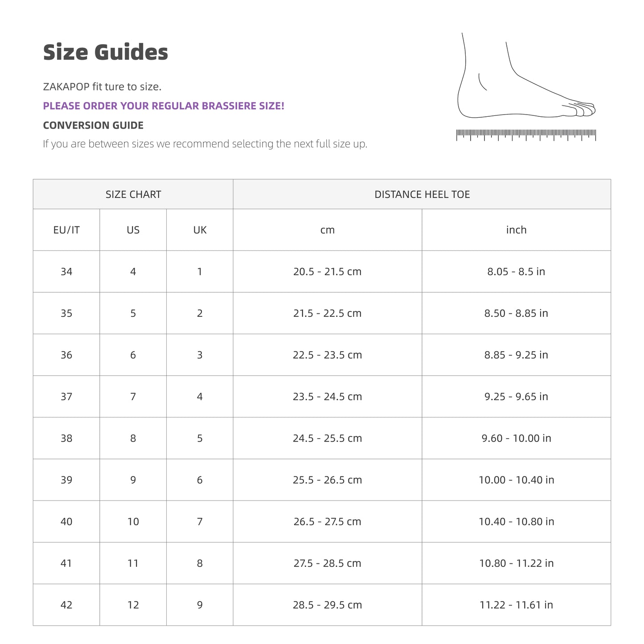Select the 10.00 - 10.40 in cell
The height and width of the screenshot is (644, 644).
[517, 480]
